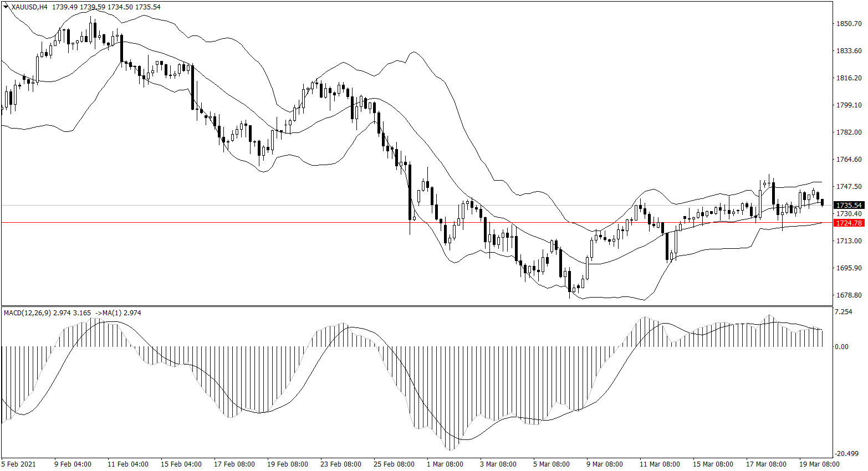Click the 1678.80 price axis label
Viewport: 868px width, 471px height.
pos(849,295)
